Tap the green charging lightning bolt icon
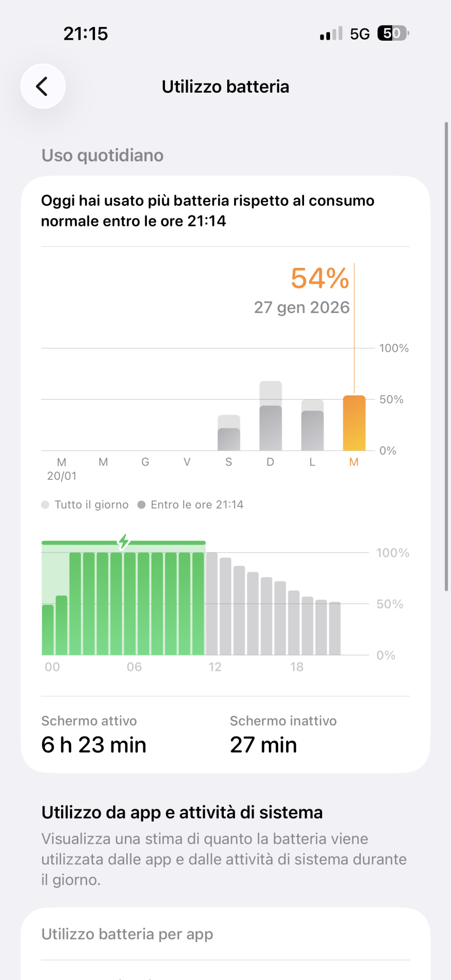The width and height of the screenshot is (451, 980). [124, 542]
